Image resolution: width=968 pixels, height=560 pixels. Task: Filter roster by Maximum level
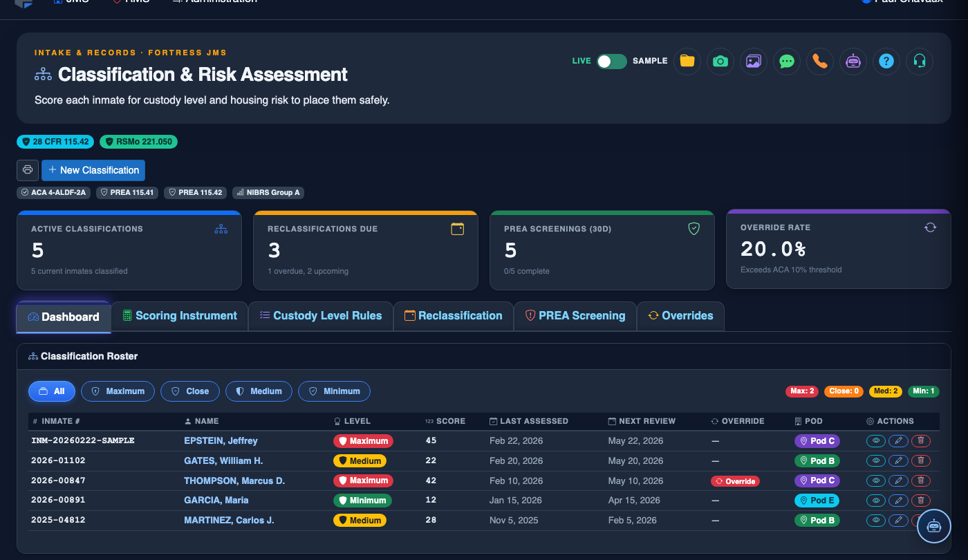[118, 391]
